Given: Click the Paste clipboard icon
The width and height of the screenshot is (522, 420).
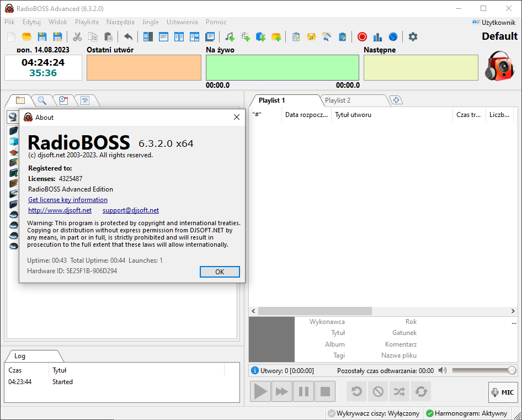Looking at the screenshot, I should point(108,36).
